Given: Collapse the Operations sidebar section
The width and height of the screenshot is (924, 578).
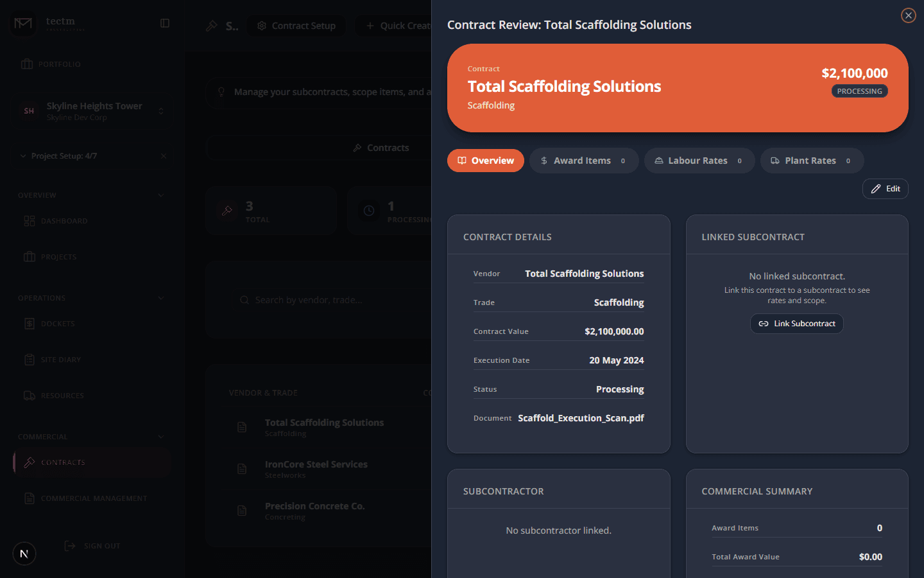Looking at the screenshot, I should 161,298.
